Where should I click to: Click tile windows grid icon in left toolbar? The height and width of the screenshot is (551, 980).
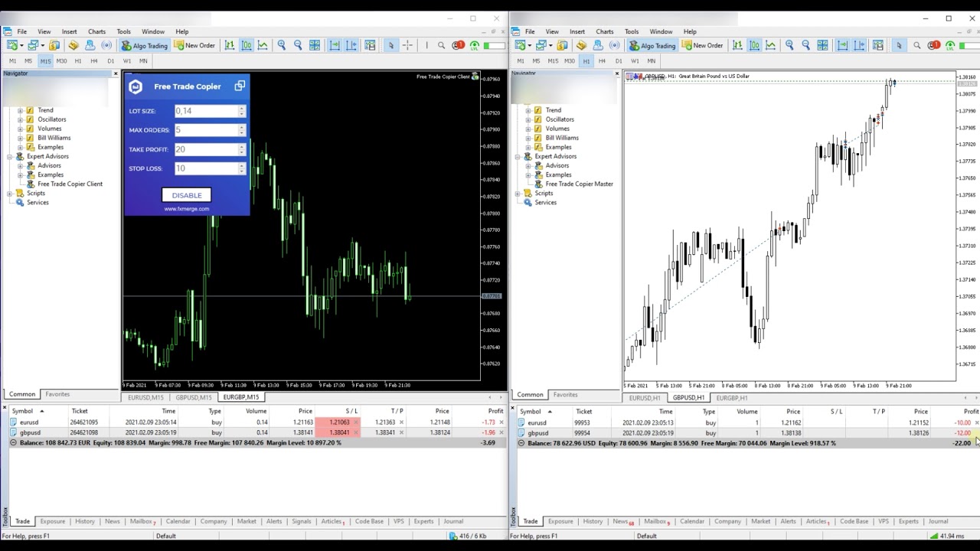coord(315,45)
